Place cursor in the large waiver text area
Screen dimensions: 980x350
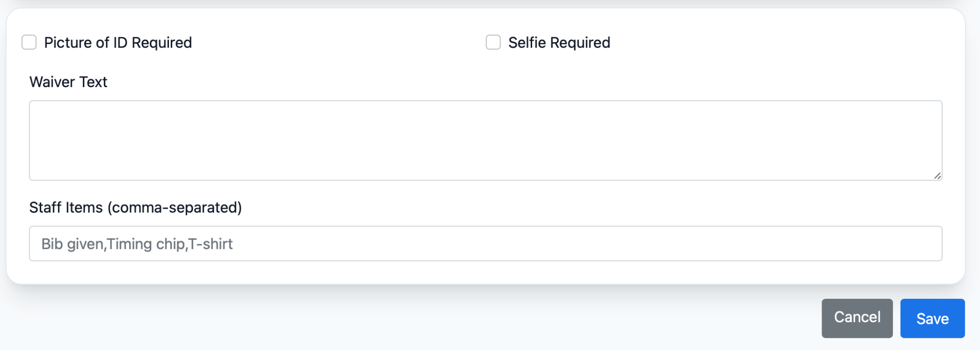point(485,140)
